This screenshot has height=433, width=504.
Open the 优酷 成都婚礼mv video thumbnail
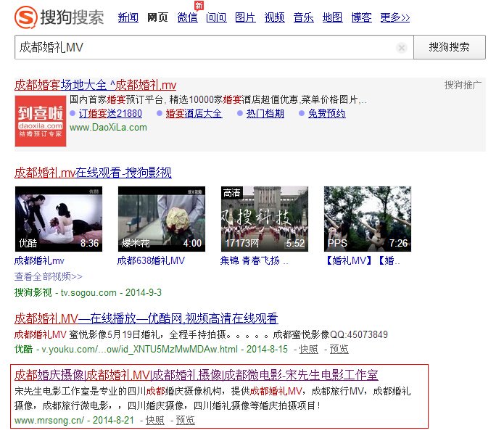(x=58, y=218)
